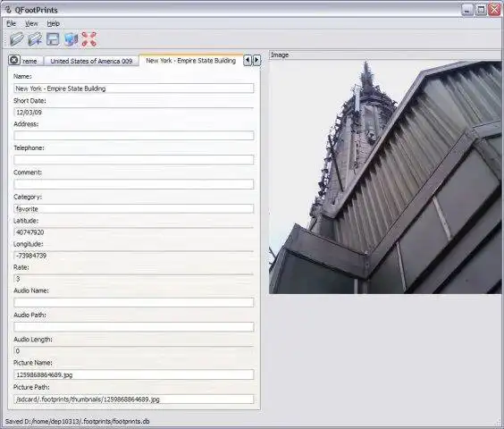
Task: Click the Short Date value 12/03/09
Action: click(29, 113)
